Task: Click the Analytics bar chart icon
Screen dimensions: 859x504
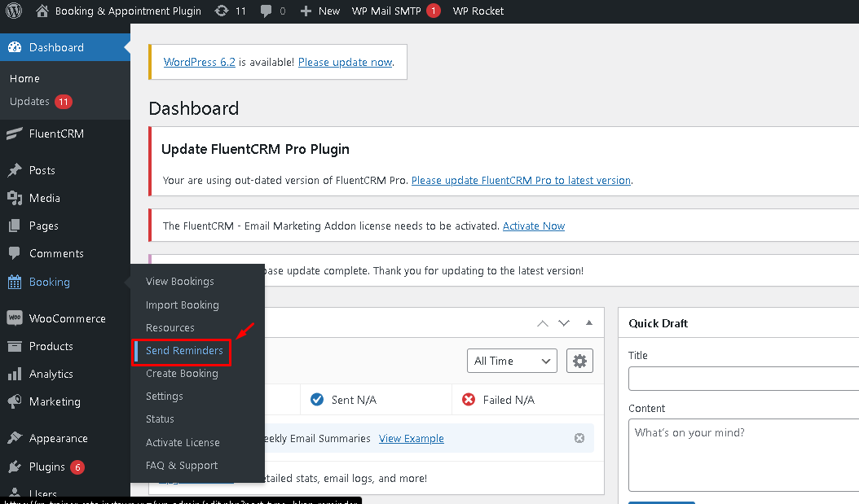Action: [x=15, y=375]
